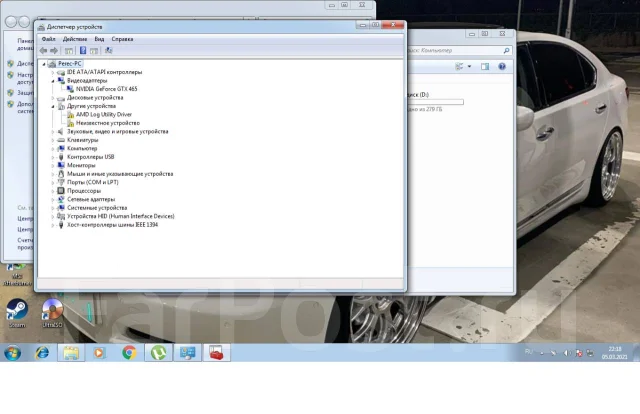
Task: Collapse the Видеоадаптеры category
Action: click(53, 81)
